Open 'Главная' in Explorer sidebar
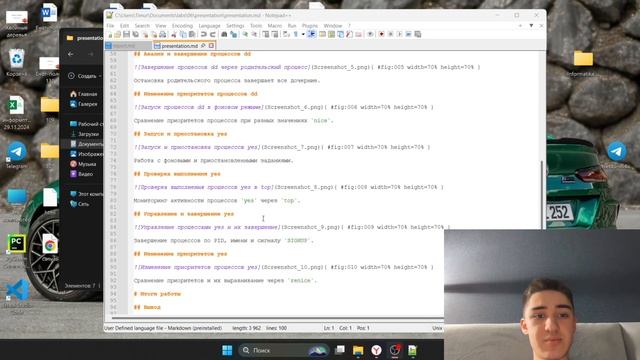This screenshot has height=360, width=640. click(x=84, y=94)
